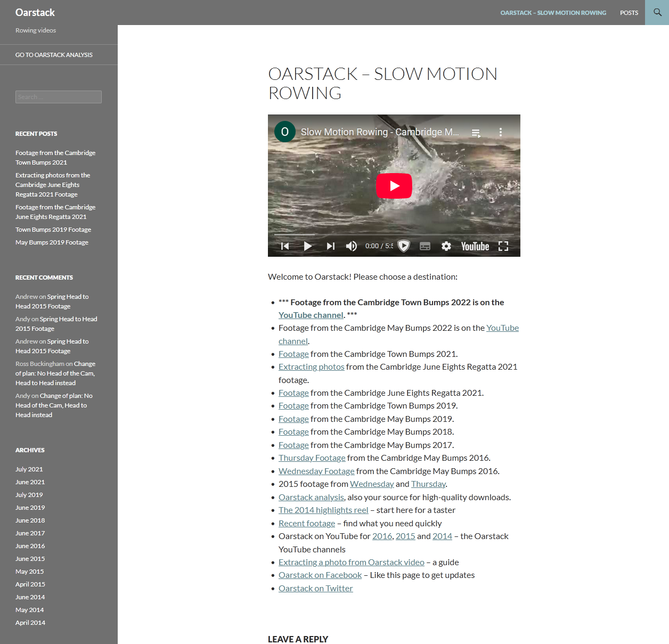Open Oarstack on Facebook link

[320, 575]
